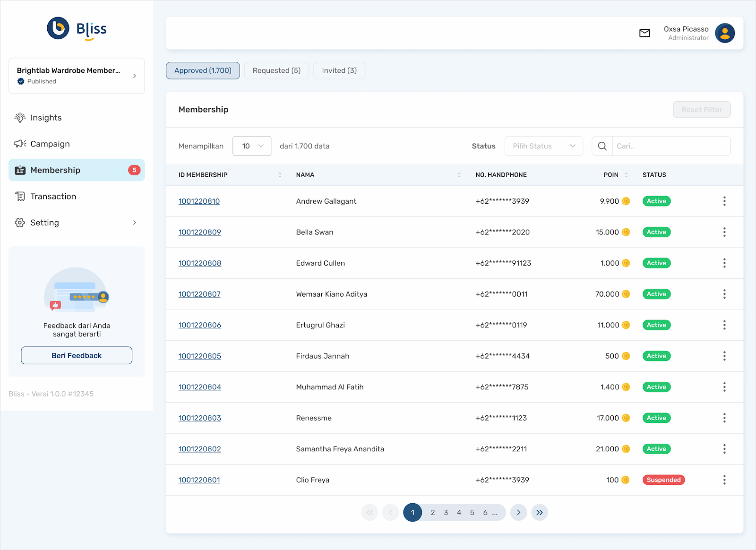Click the Membership notification badge 5

(134, 170)
